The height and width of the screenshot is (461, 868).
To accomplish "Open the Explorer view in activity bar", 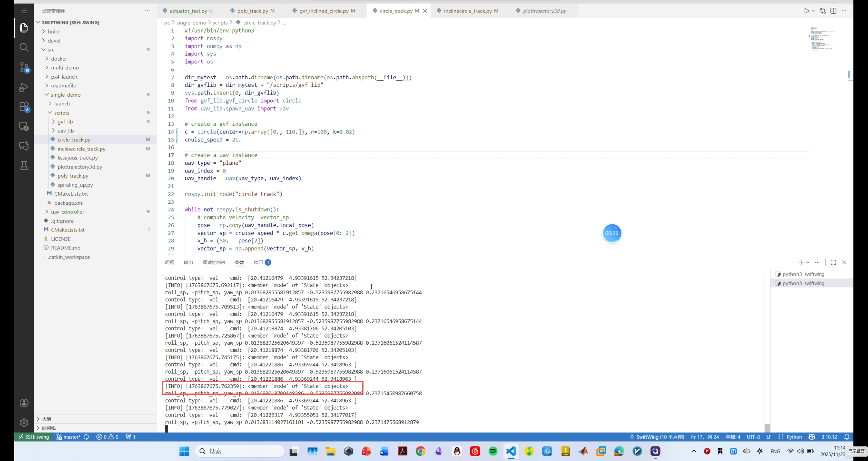I will pyautogui.click(x=24, y=27).
